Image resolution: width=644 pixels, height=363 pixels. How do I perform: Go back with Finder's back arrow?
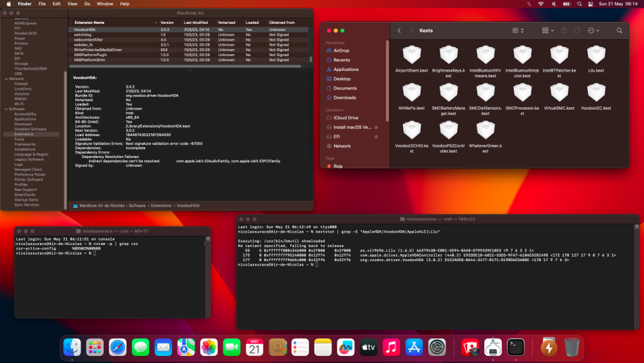click(399, 30)
